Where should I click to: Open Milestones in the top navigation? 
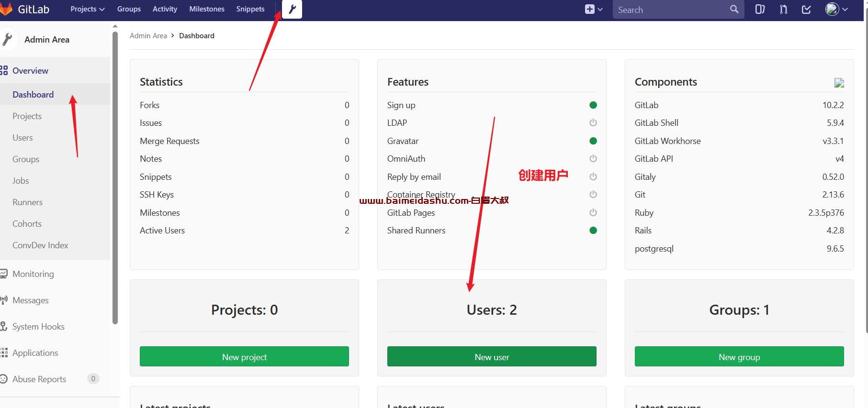coord(207,9)
